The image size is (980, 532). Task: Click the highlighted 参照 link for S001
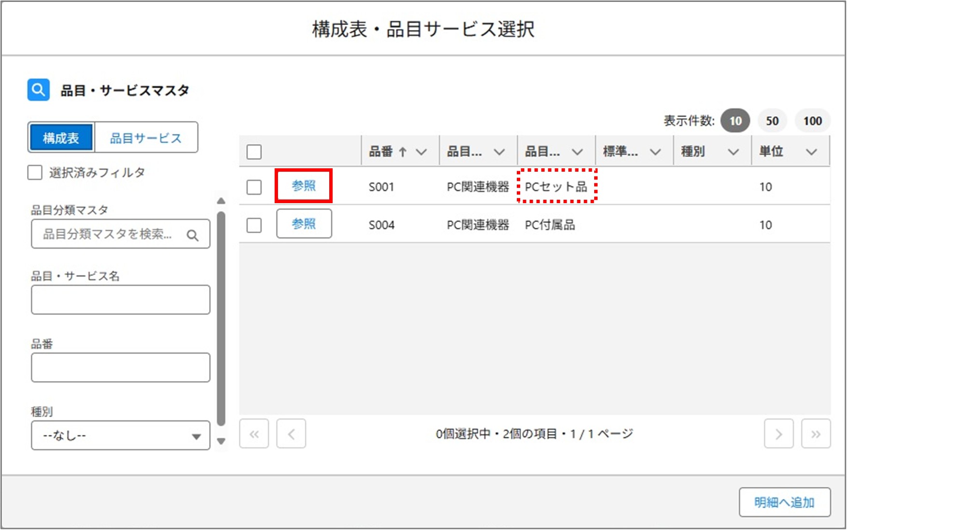pos(304,187)
